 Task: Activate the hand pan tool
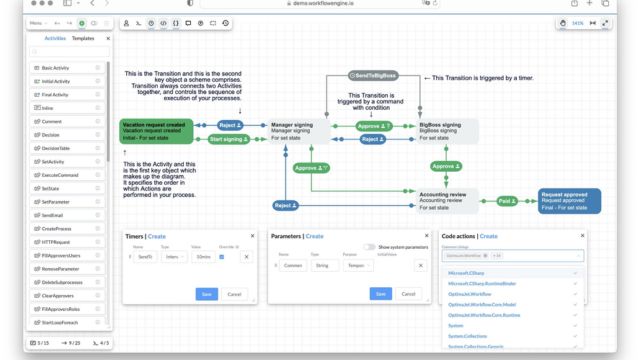click(563, 23)
